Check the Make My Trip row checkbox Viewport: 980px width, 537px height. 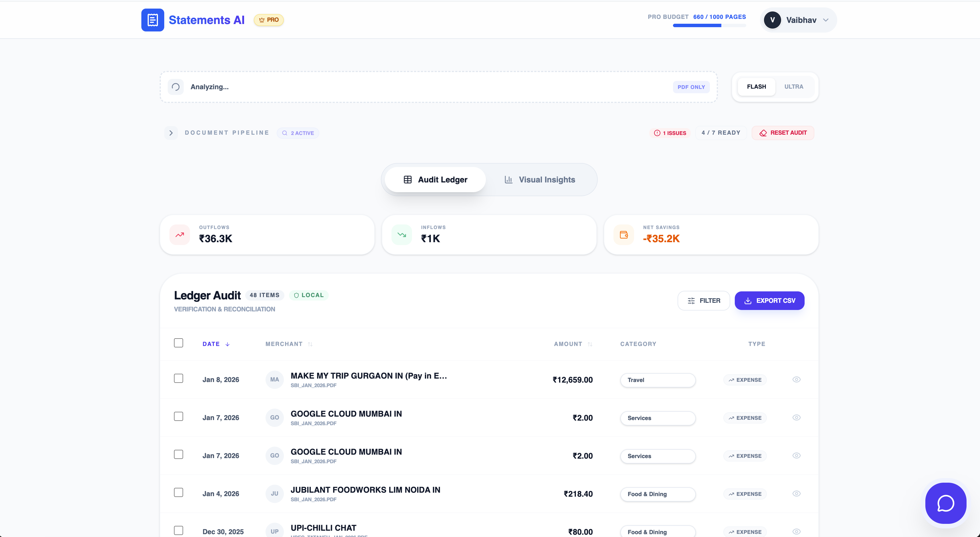click(x=179, y=378)
